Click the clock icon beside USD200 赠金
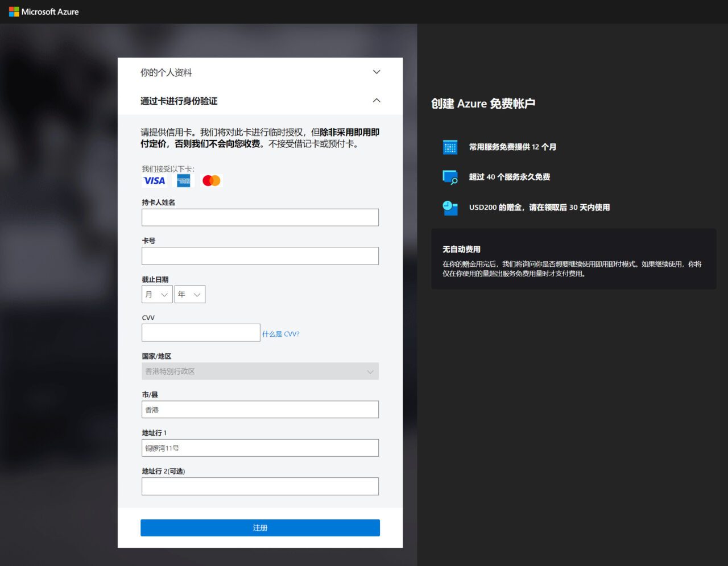This screenshot has width=728, height=566. tap(450, 207)
